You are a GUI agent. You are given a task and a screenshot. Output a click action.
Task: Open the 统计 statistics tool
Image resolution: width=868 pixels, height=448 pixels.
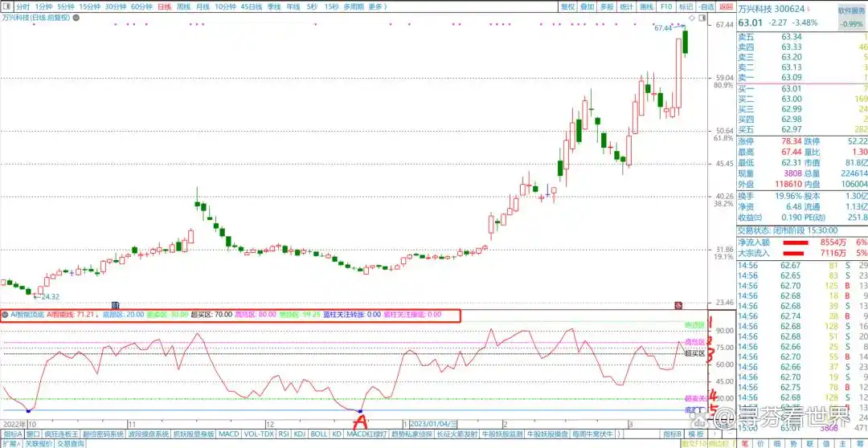pos(627,6)
